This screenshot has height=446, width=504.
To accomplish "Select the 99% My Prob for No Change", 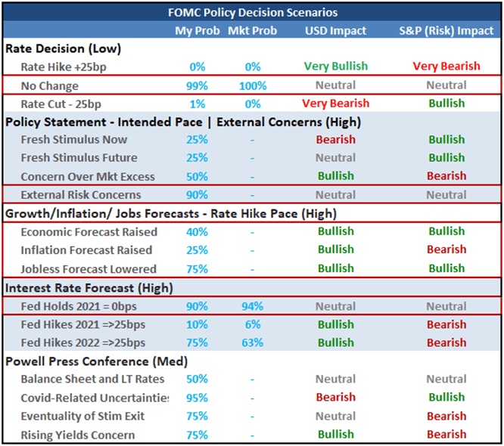I will tap(197, 85).
